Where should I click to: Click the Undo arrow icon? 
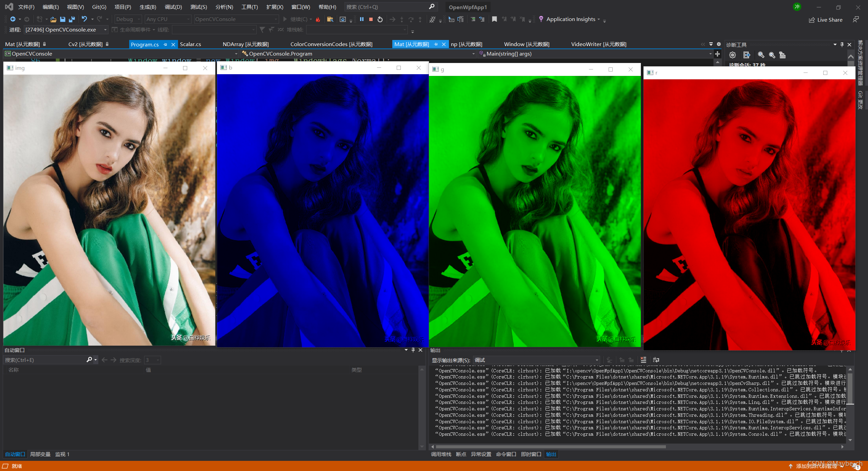pos(84,19)
